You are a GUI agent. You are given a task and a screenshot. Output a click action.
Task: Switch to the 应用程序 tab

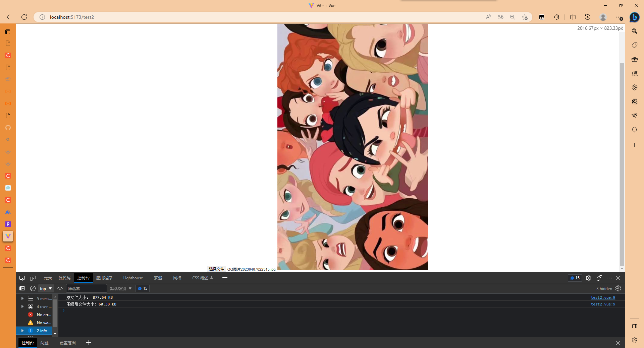[x=104, y=278]
